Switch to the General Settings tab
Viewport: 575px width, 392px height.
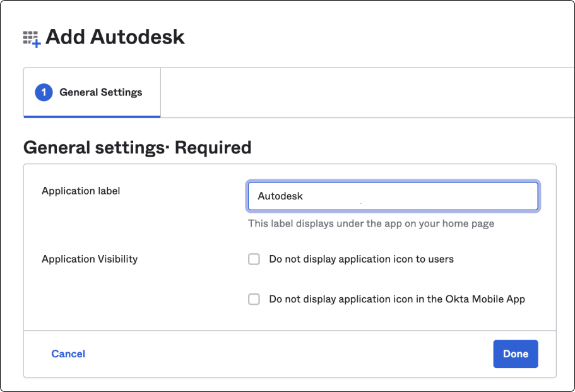point(92,92)
